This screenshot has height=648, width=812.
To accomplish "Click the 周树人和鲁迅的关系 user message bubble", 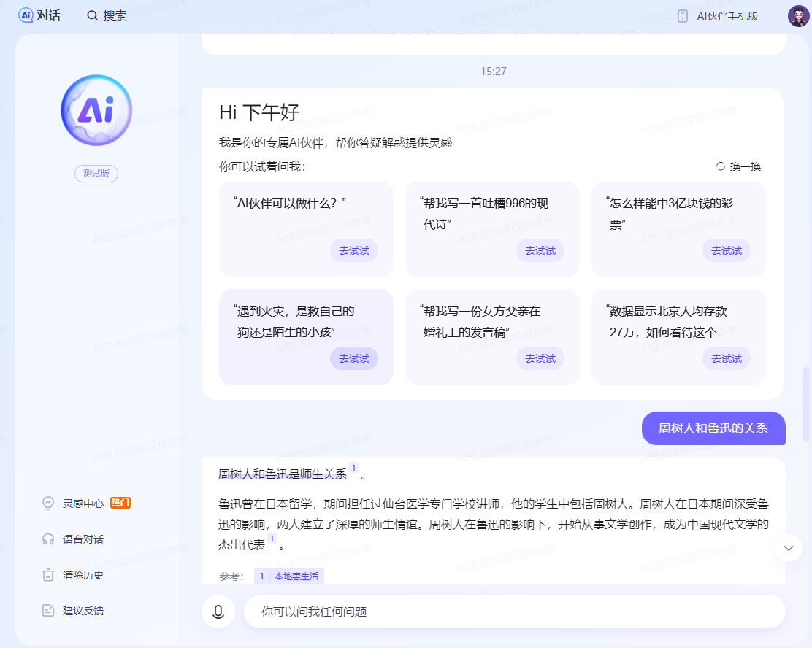I will 713,428.
